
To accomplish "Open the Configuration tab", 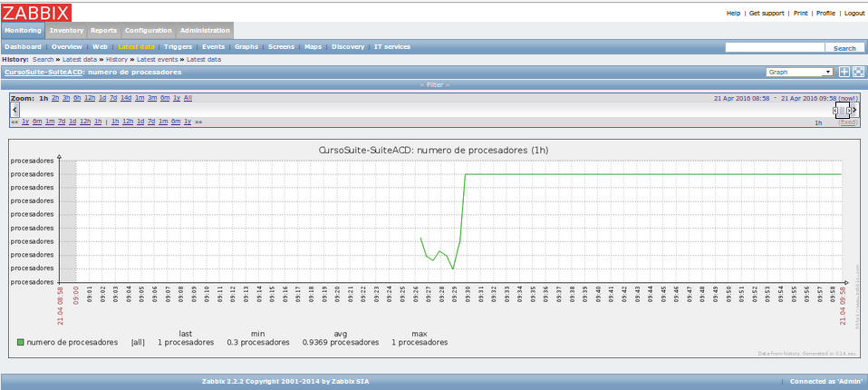I will tap(149, 31).
